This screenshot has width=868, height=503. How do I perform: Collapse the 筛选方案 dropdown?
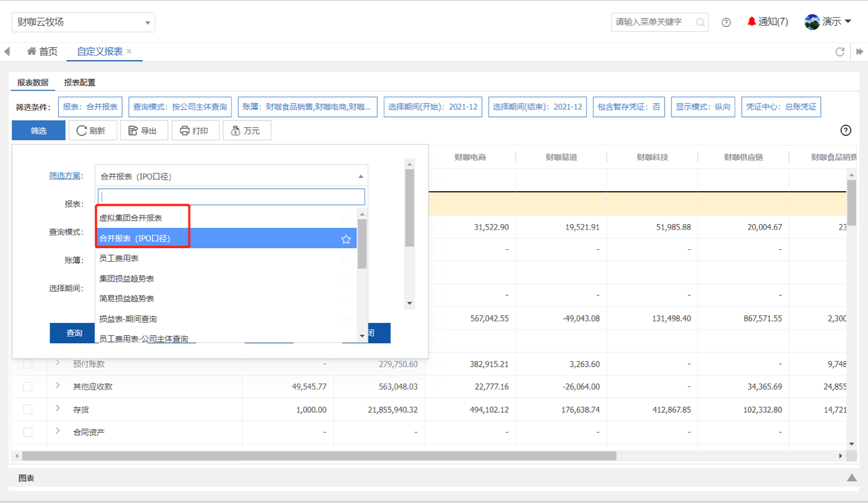pos(361,177)
